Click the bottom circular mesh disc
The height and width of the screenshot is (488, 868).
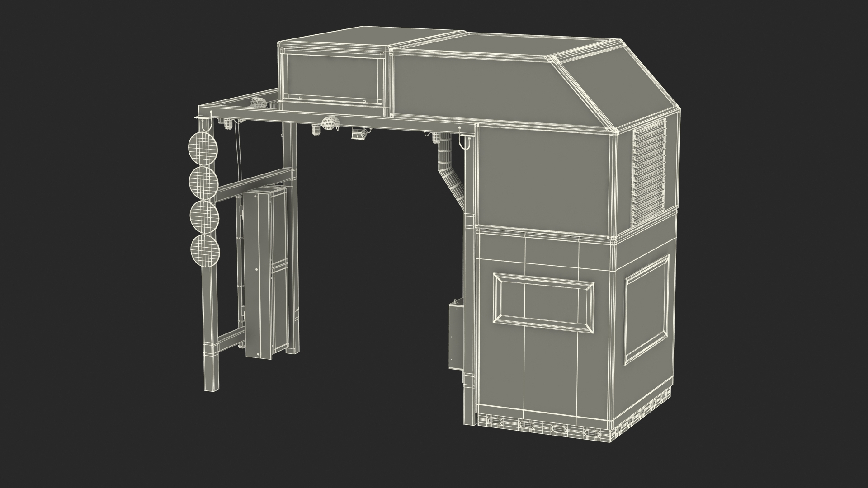pyautogui.click(x=205, y=251)
